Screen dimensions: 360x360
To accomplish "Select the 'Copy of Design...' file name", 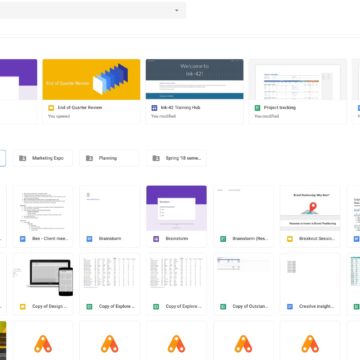I will 50,306.
